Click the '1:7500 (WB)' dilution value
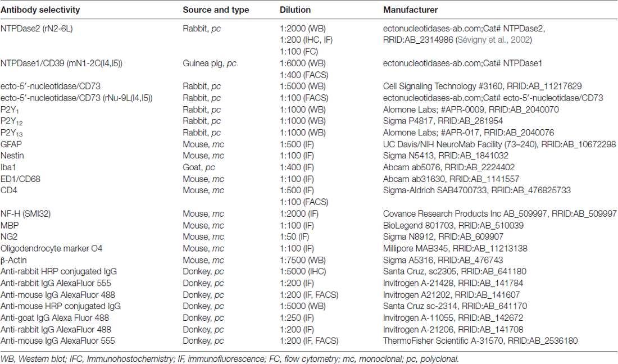Screen dimensions: 618x364 point(303,260)
